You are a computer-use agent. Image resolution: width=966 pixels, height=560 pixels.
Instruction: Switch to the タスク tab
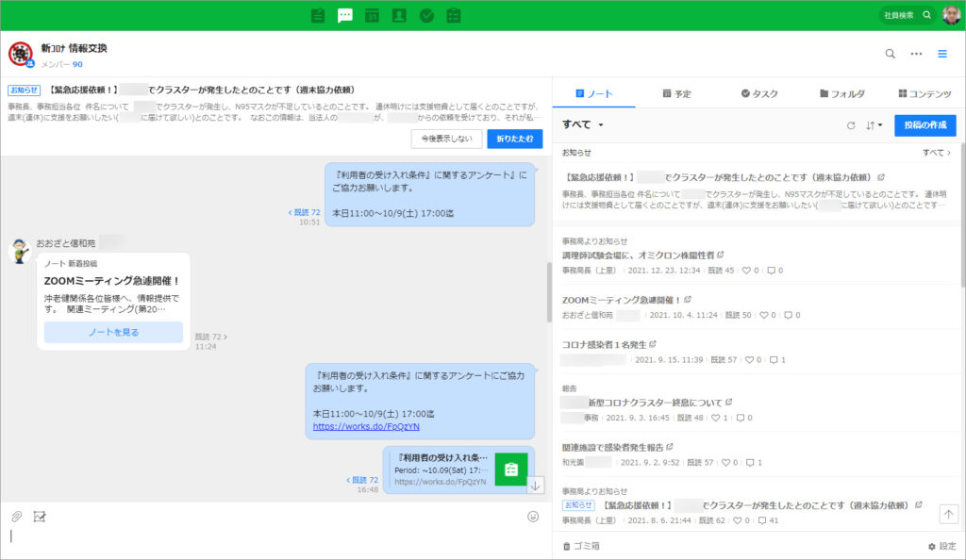coord(759,94)
